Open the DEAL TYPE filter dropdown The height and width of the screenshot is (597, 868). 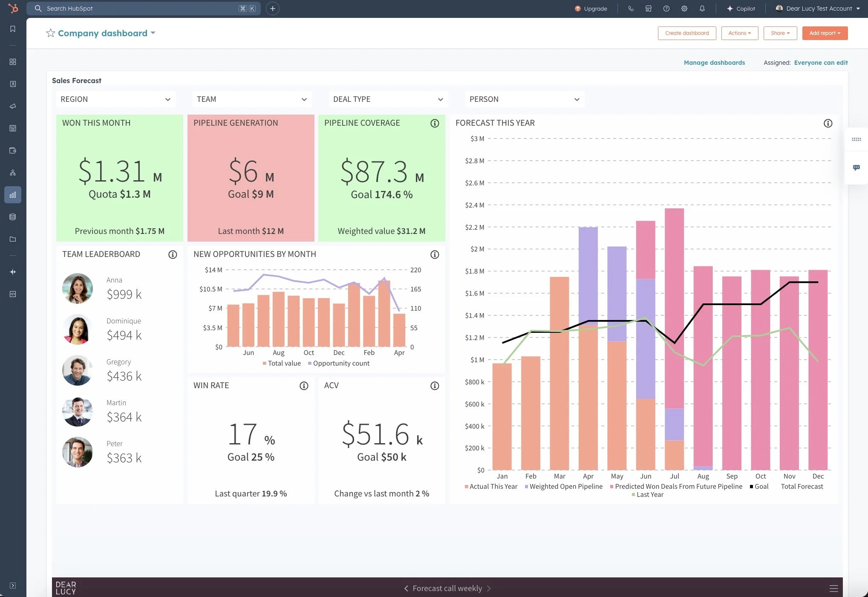(388, 99)
